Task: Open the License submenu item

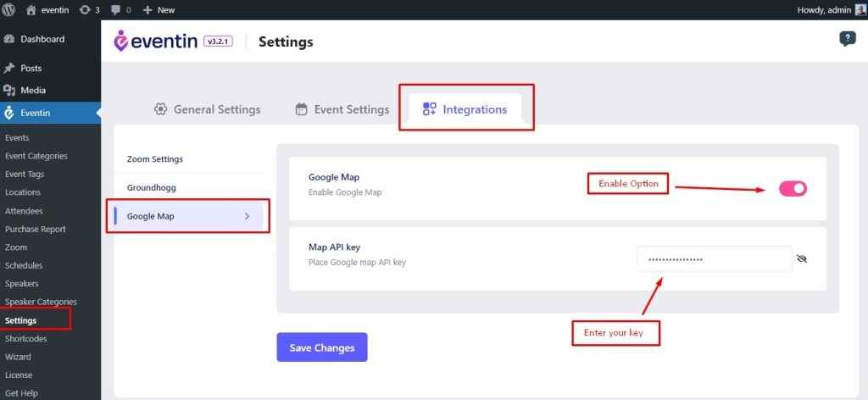Action: (x=19, y=375)
